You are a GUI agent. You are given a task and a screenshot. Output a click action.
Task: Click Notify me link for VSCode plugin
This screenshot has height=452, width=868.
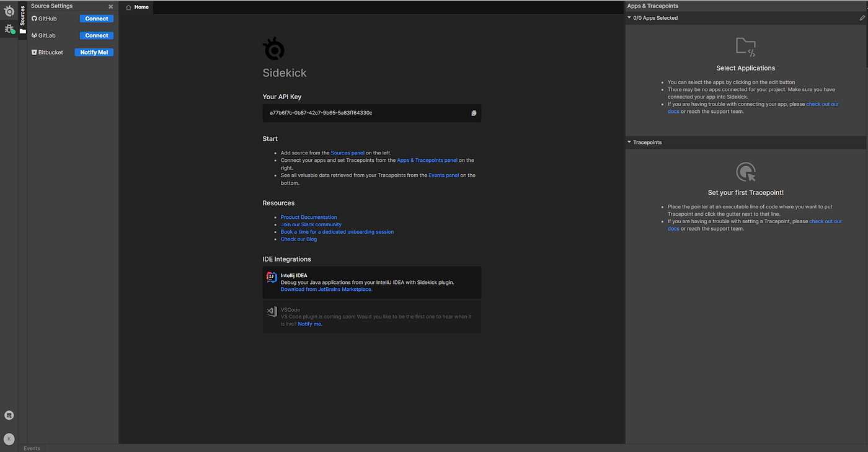point(310,324)
